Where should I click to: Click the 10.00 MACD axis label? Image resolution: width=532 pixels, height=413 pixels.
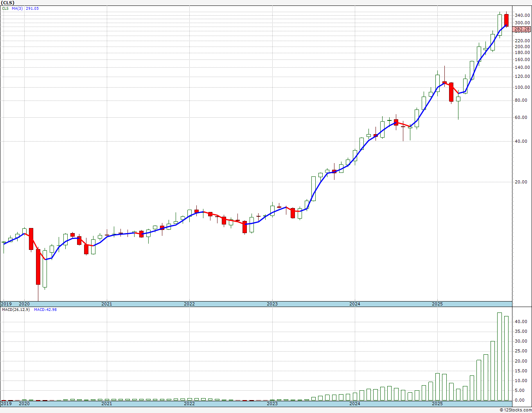pos(521,381)
